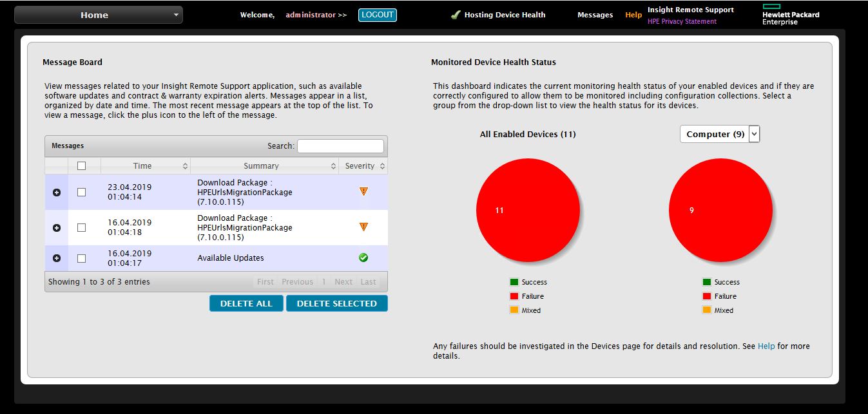Screen dimensions: 868x414
Task: Open the Home navigation dropdown
Action: [x=99, y=15]
